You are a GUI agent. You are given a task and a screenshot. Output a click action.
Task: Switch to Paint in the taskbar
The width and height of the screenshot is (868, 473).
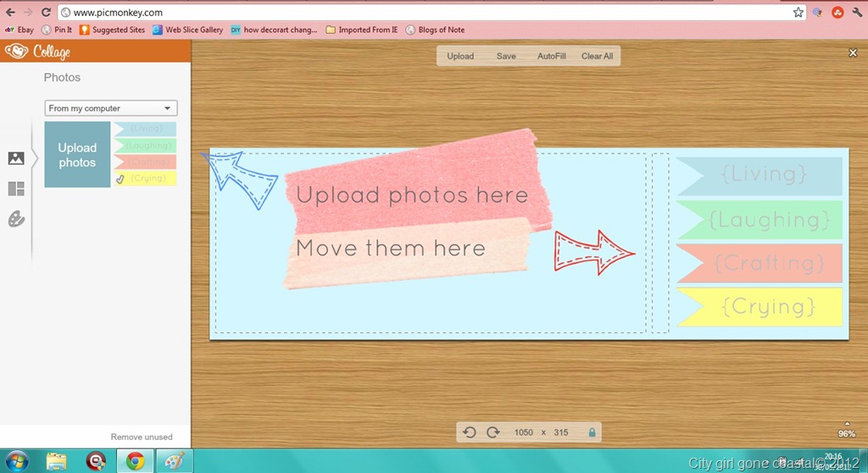click(x=175, y=461)
